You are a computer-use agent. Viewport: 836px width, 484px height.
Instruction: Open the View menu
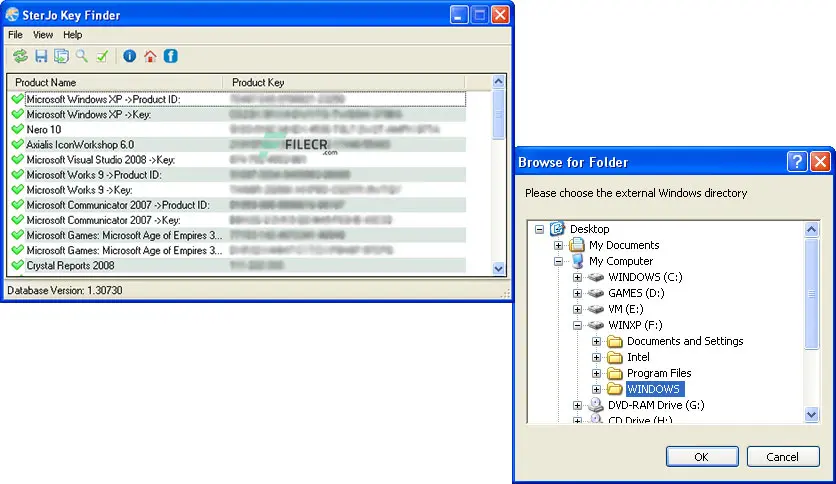[43, 35]
